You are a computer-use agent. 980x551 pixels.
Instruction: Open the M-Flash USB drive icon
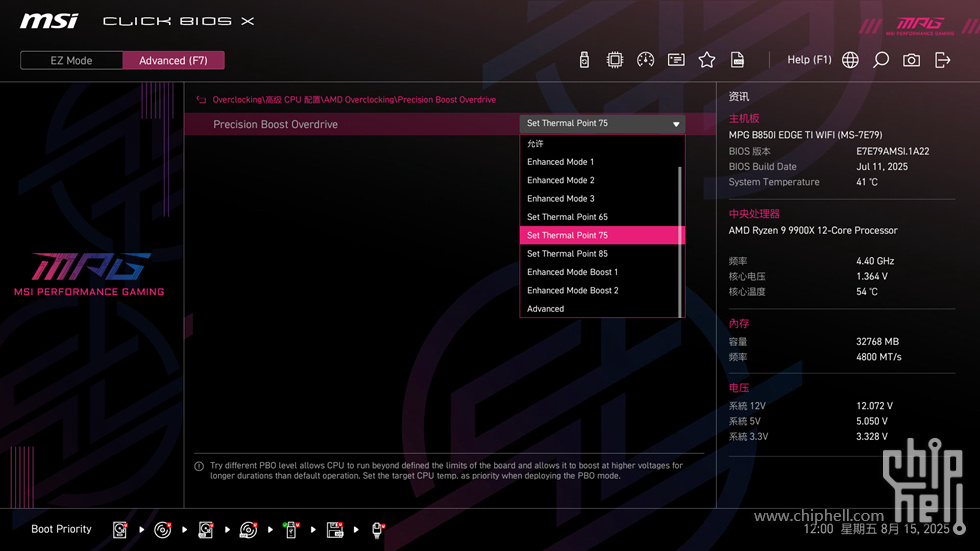point(584,60)
